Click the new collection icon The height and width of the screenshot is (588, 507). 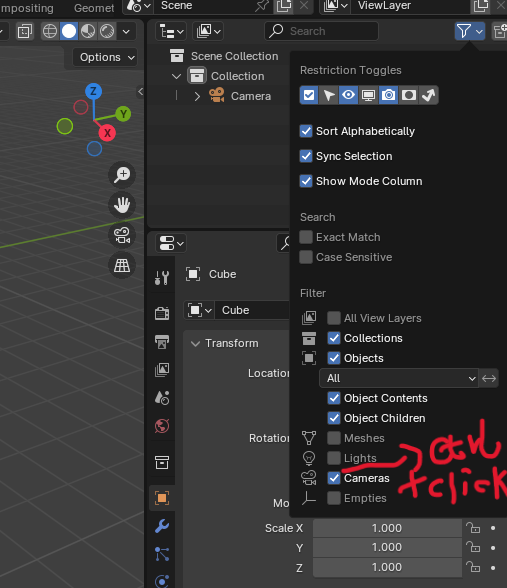500,31
